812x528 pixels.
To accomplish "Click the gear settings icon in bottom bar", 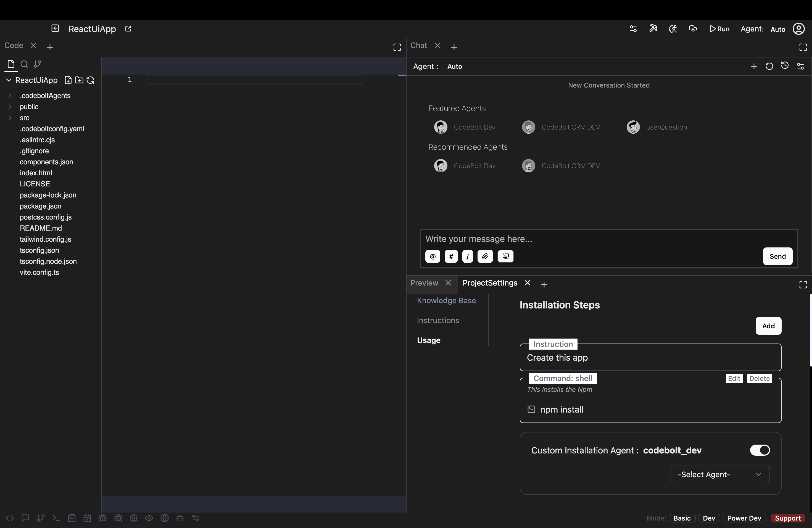I will coord(134,518).
